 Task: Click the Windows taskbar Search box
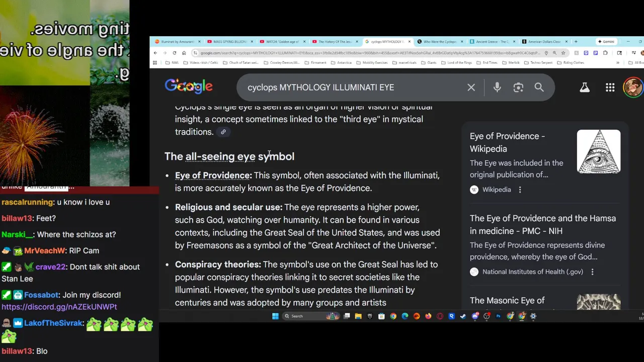pos(311,316)
